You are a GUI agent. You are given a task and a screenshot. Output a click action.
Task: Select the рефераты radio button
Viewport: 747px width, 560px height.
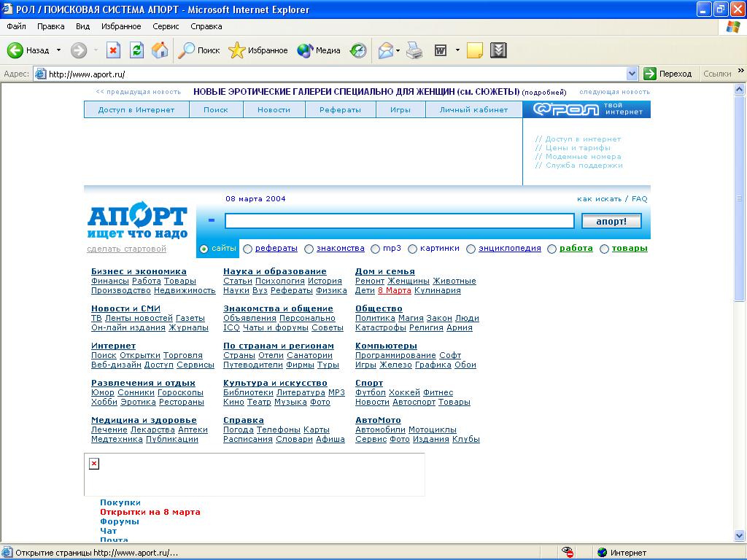[x=247, y=249]
